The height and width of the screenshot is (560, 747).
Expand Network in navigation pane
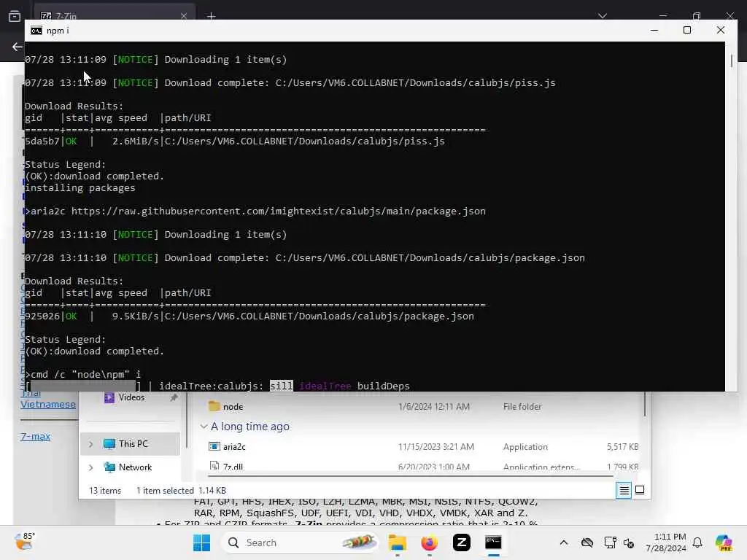click(x=90, y=467)
